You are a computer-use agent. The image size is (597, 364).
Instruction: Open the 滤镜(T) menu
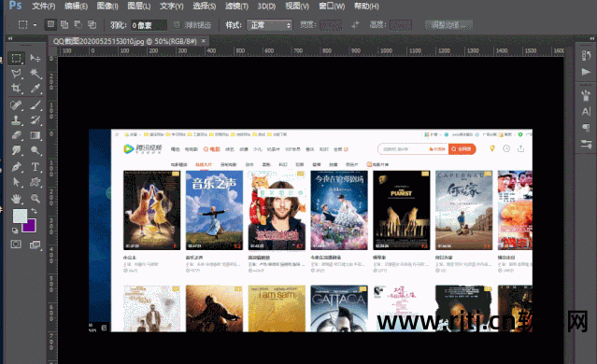[x=236, y=7]
